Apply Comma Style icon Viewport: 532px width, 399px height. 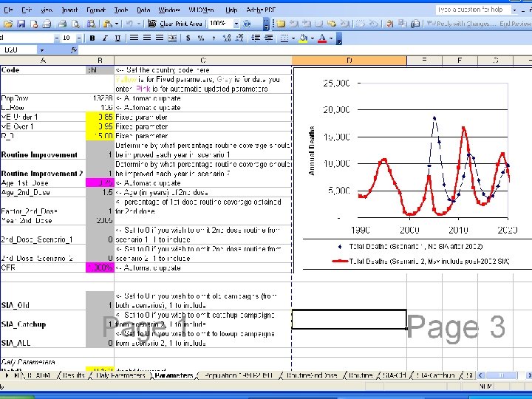pyautogui.click(x=214, y=38)
